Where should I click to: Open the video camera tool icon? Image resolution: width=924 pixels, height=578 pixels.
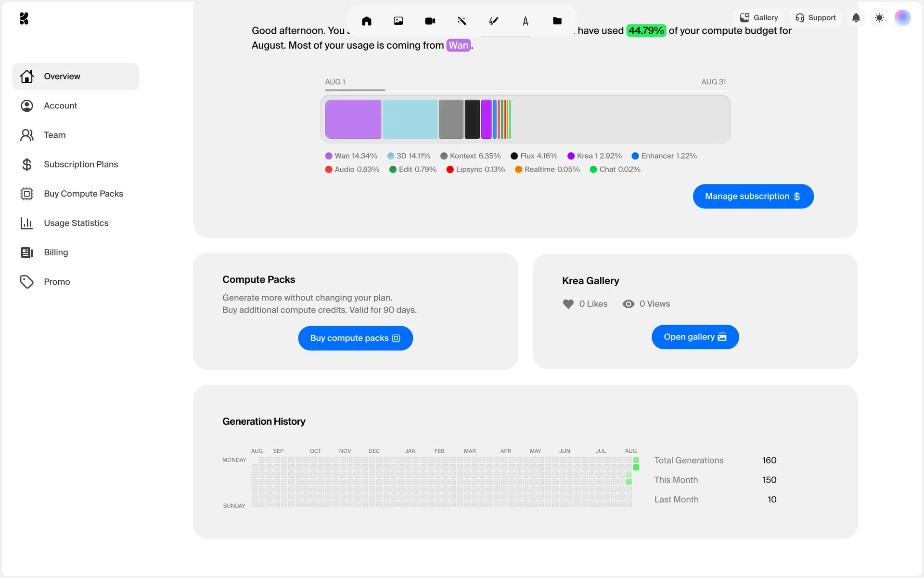coord(430,21)
